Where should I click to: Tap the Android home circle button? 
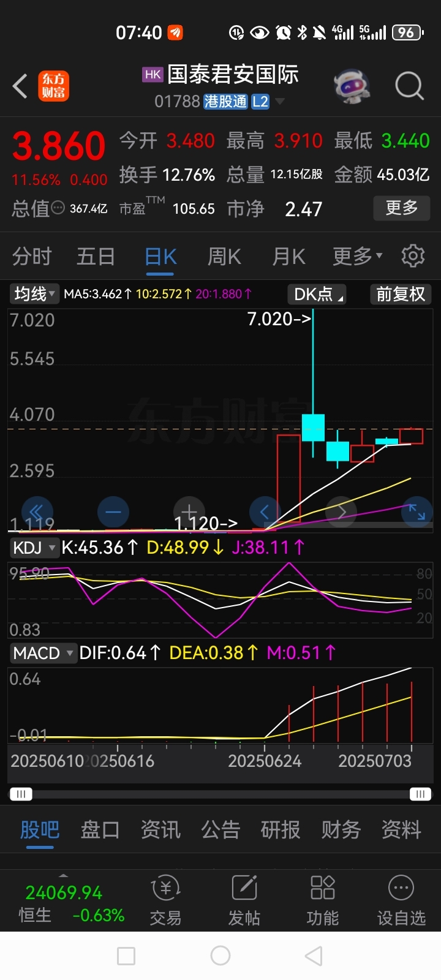click(x=221, y=956)
